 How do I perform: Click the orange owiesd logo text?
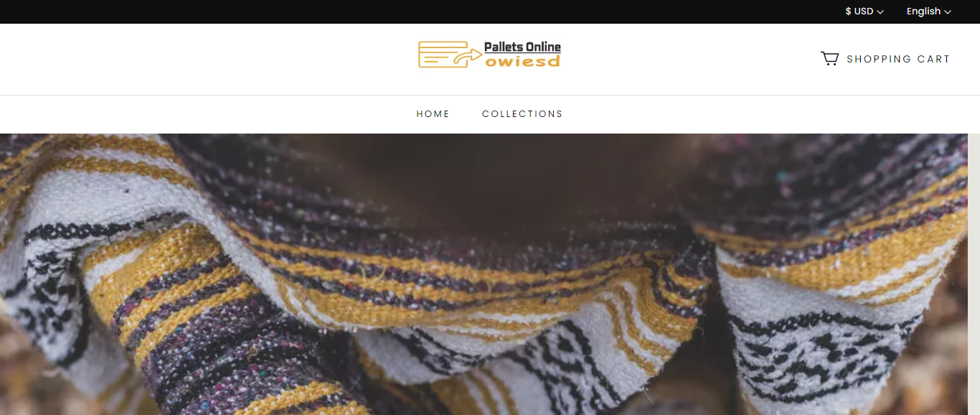522,61
